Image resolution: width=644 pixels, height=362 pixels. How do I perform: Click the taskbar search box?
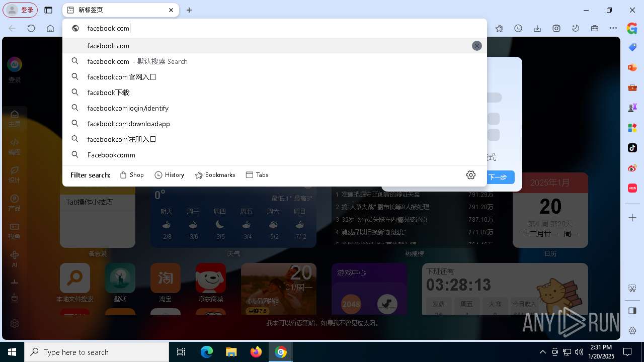pyautogui.click(x=97, y=352)
